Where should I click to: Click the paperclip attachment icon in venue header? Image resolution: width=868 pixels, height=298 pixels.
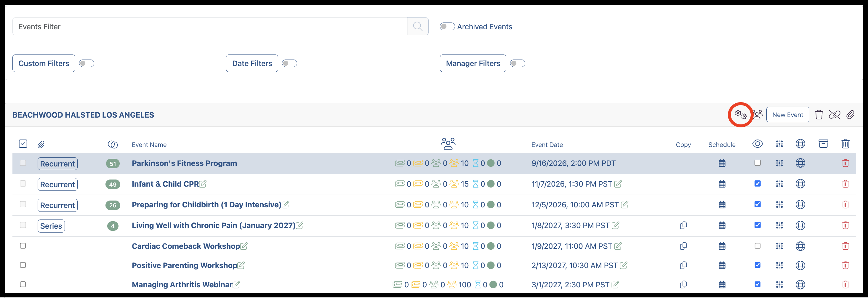[851, 115]
